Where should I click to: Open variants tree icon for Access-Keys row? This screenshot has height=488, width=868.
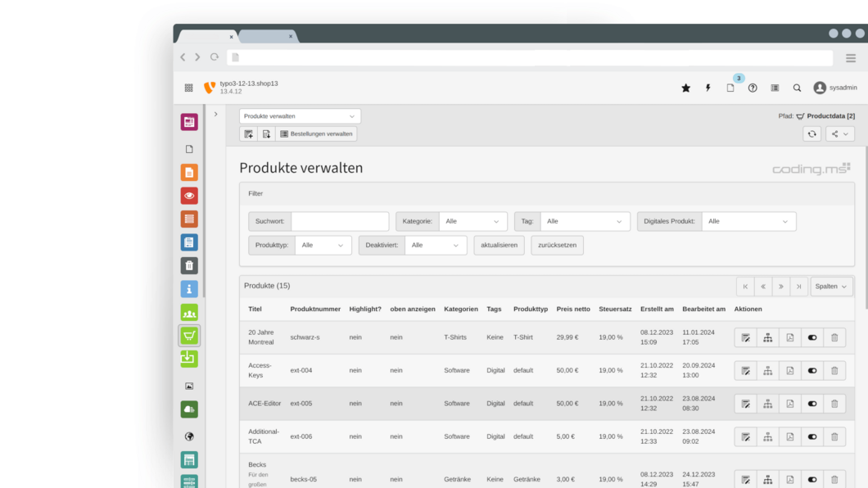click(x=767, y=370)
